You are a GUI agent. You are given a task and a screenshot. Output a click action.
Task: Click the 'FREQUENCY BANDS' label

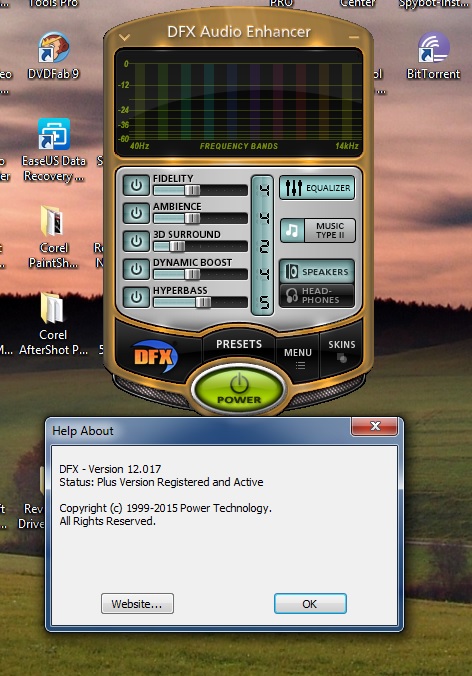coord(239,146)
